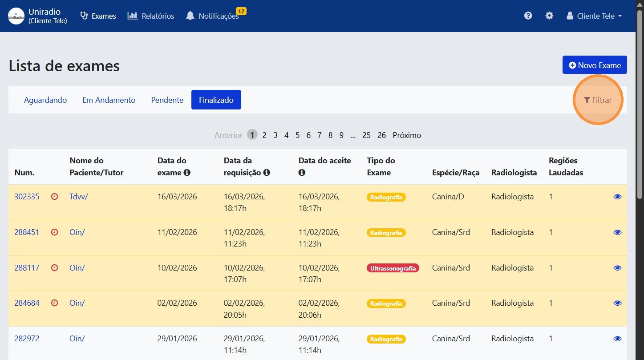Click clock icon beside exam 288117
The height and width of the screenshot is (360, 644).
(x=55, y=268)
